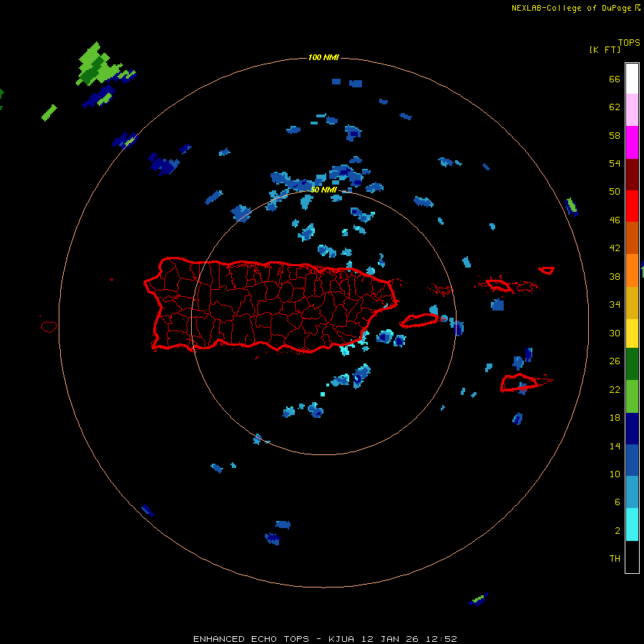Click the white 66 kft color swatch
644x644 pixels.
[x=632, y=79]
